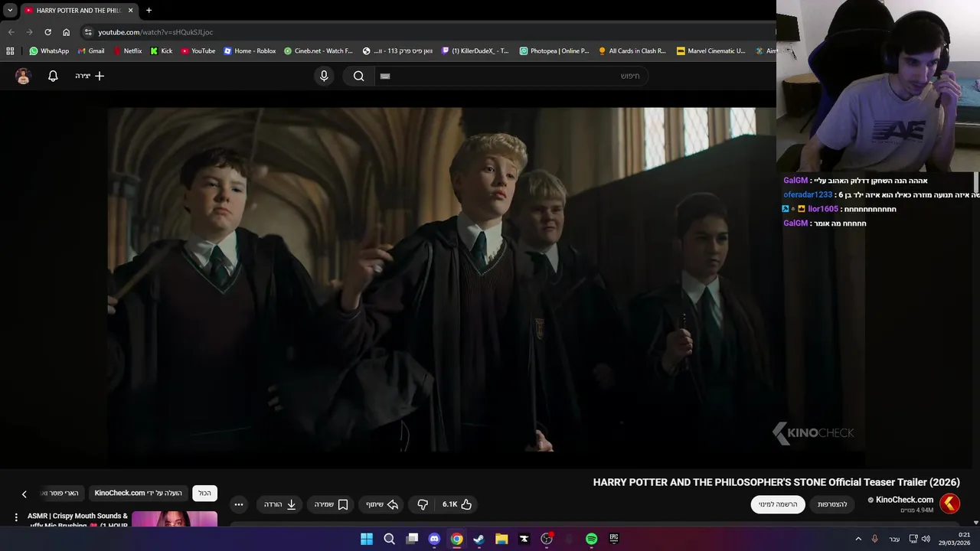Open the Create (יצירה) plus button

[x=90, y=76]
